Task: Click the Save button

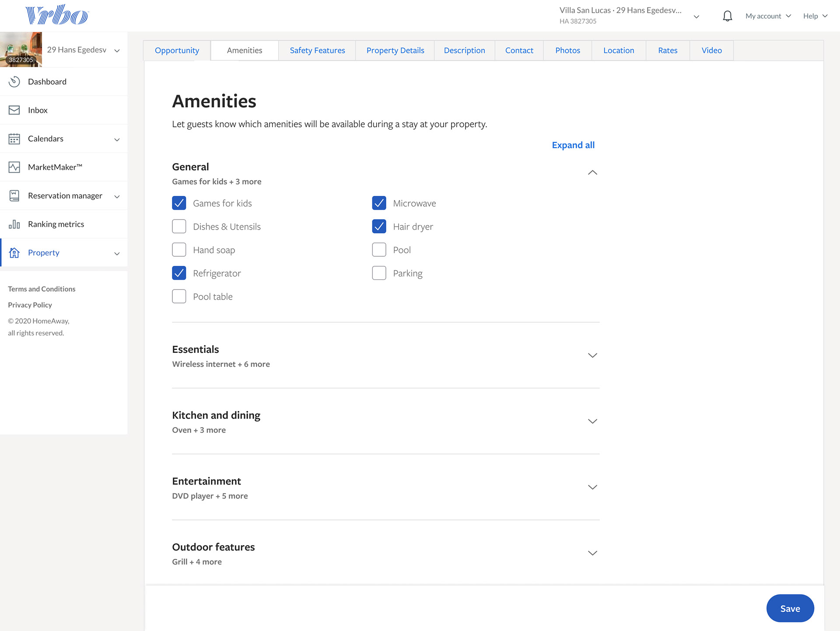Action: (790, 608)
